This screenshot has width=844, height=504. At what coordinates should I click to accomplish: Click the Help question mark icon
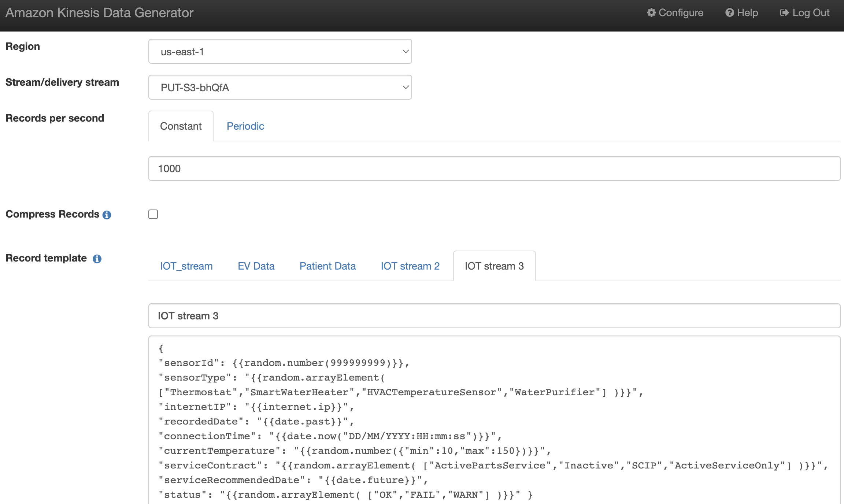tap(729, 13)
